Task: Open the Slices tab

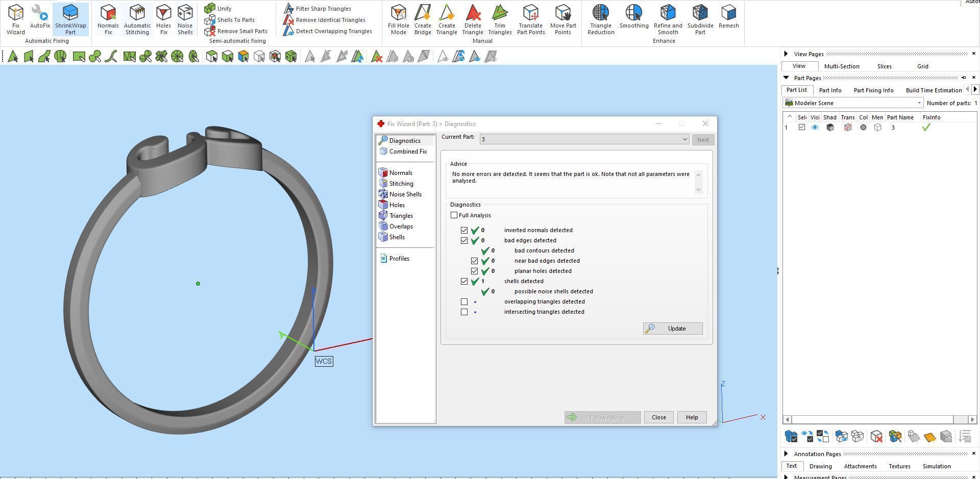Action: [x=885, y=66]
